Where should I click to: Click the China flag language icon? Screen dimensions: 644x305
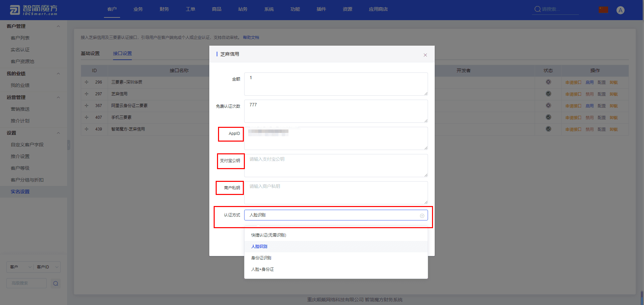[603, 10]
